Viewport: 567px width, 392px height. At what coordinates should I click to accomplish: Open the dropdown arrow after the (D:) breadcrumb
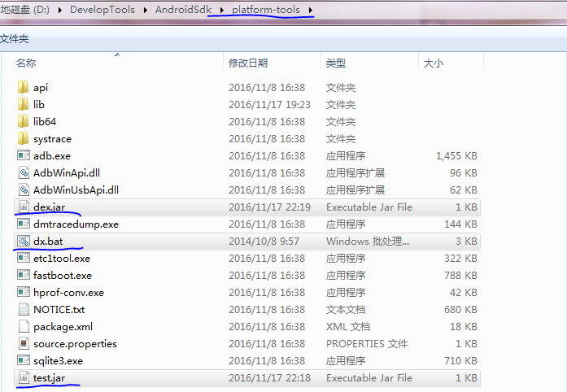(60, 10)
